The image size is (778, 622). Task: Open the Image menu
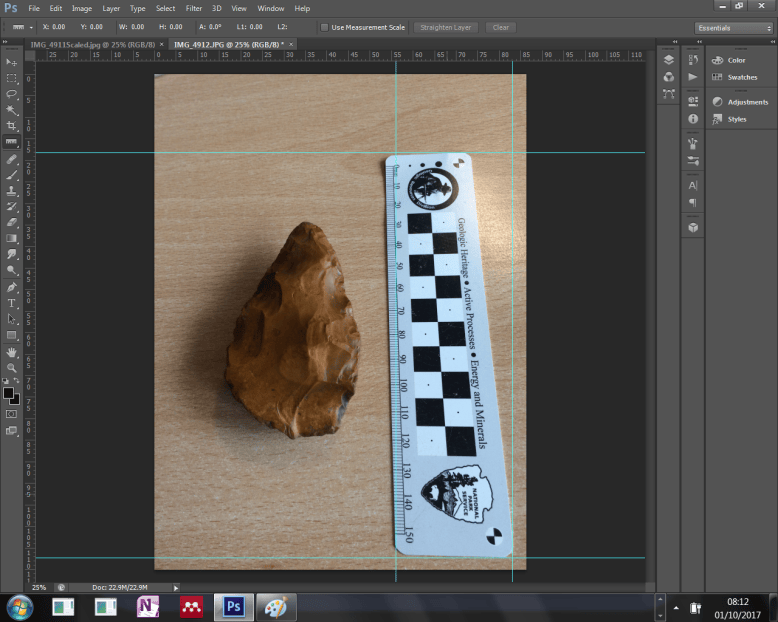pyautogui.click(x=82, y=8)
